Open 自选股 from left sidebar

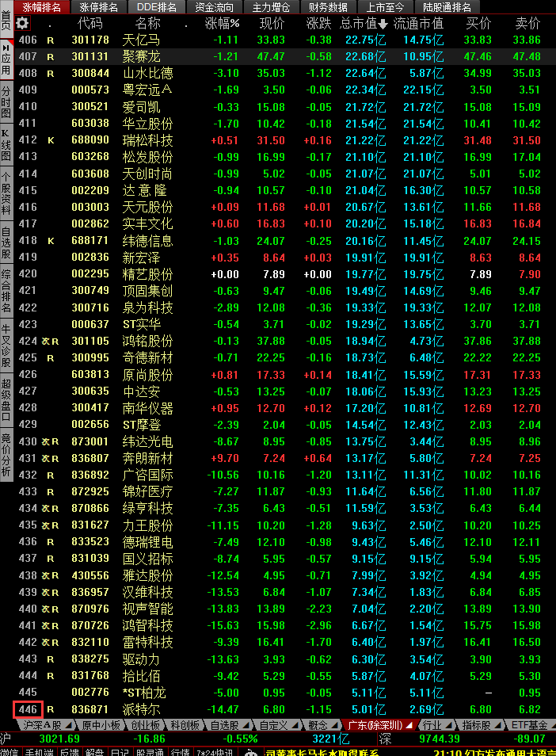(x=6, y=242)
